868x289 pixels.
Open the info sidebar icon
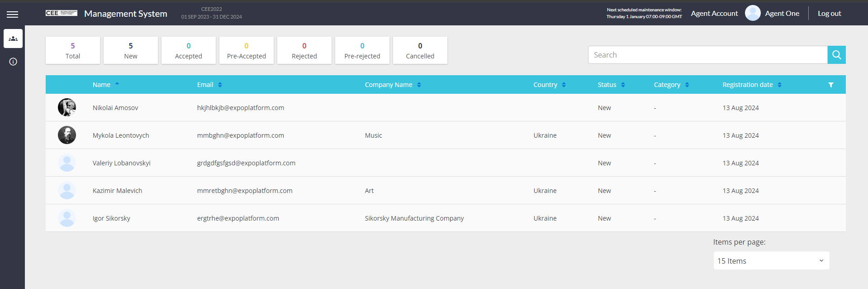13,62
